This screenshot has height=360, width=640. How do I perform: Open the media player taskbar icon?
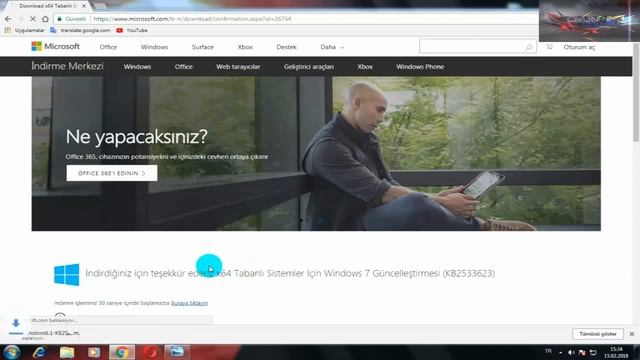[x=94, y=352]
